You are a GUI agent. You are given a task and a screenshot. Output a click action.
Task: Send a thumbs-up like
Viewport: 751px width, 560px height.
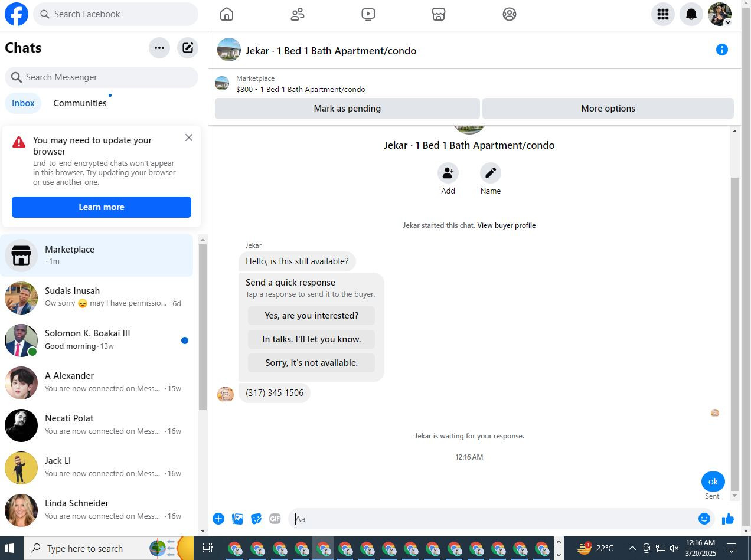728,519
